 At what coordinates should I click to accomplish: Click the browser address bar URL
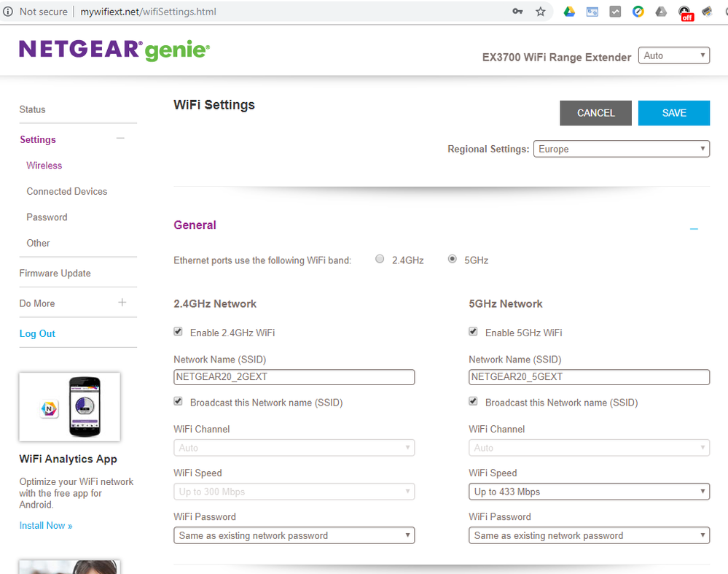148,12
